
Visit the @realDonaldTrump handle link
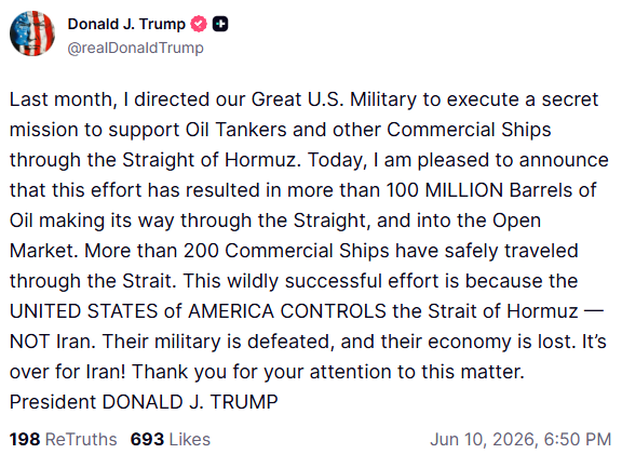point(136,48)
